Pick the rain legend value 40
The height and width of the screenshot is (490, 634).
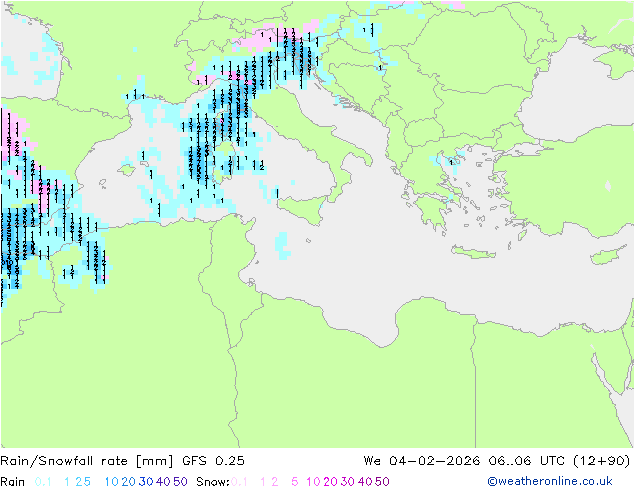[163, 482]
